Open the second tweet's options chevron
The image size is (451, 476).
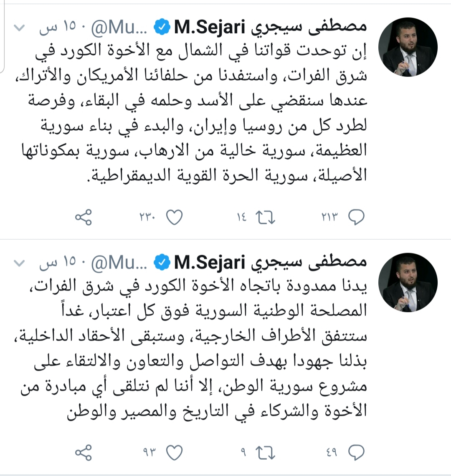click(20, 263)
